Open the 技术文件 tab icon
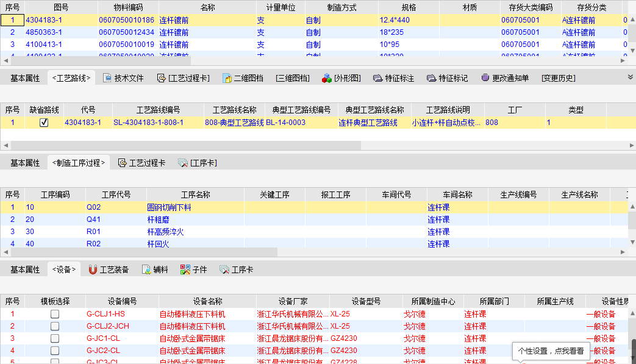636x364 pixels. [x=107, y=78]
